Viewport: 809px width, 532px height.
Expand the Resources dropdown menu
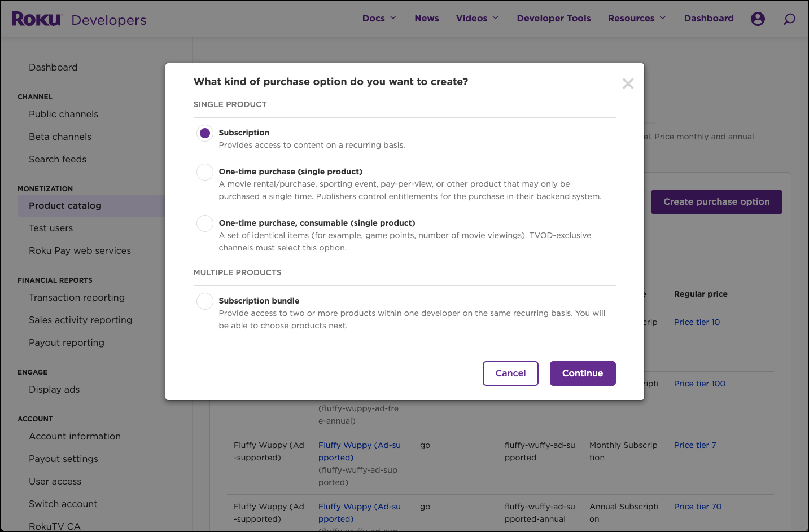click(x=636, y=18)
